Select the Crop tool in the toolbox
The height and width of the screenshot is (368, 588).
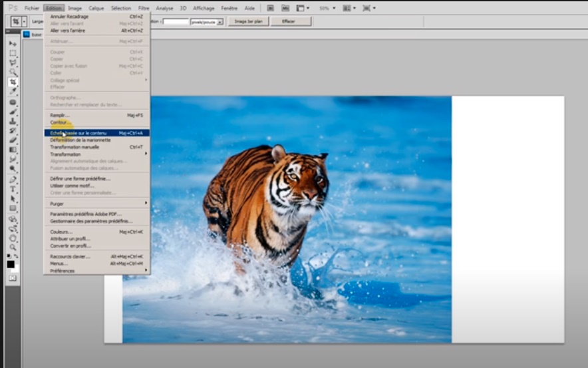(13, 82)
